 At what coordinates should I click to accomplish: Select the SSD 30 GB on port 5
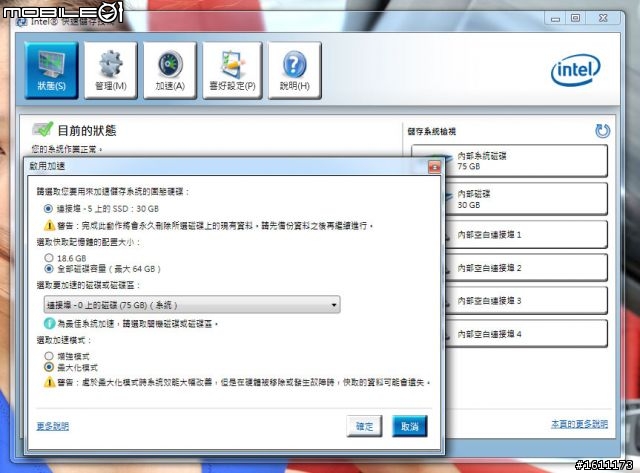click(48, 209)
